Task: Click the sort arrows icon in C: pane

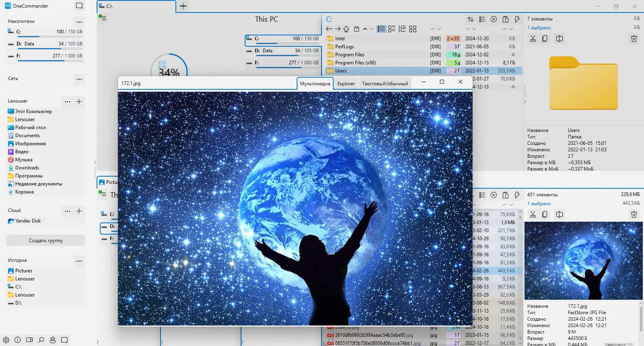Action: [x=471, y=19]
